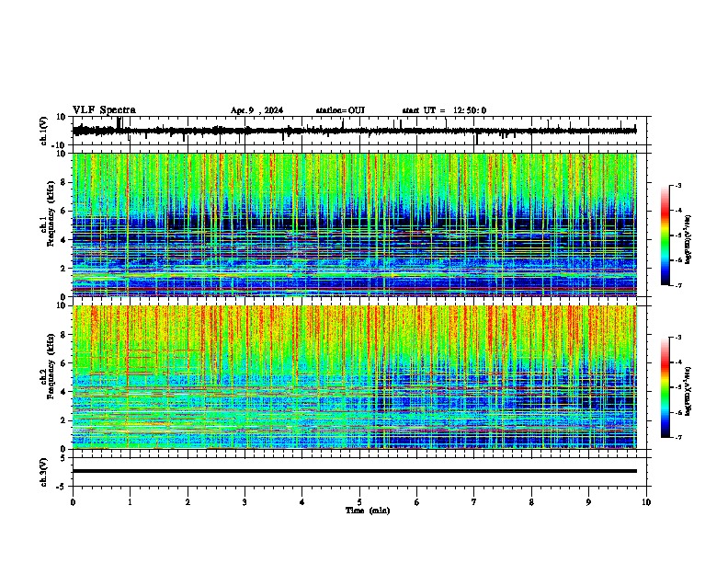Click the "9" minute tick label
728x563 pixels.
coord(588,502)
